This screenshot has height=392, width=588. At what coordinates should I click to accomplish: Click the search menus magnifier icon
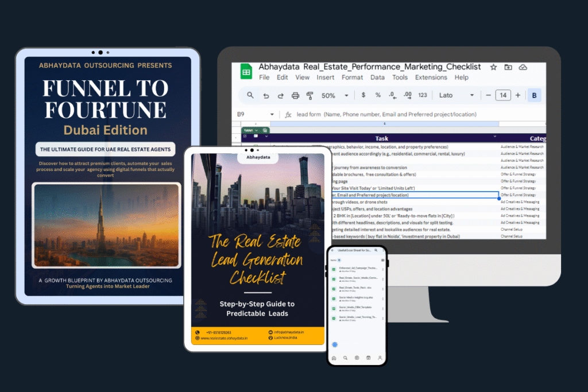pyautogui.click(x=250, y=95)
